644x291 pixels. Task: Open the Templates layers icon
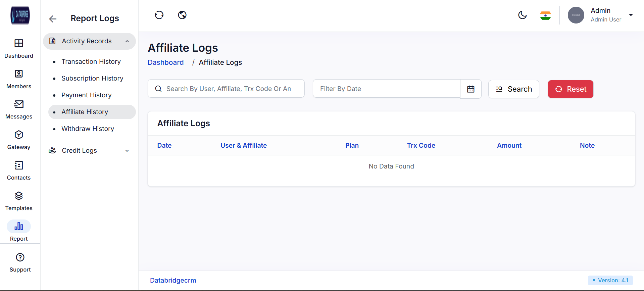pyautogui.click(x=19, y=196)
